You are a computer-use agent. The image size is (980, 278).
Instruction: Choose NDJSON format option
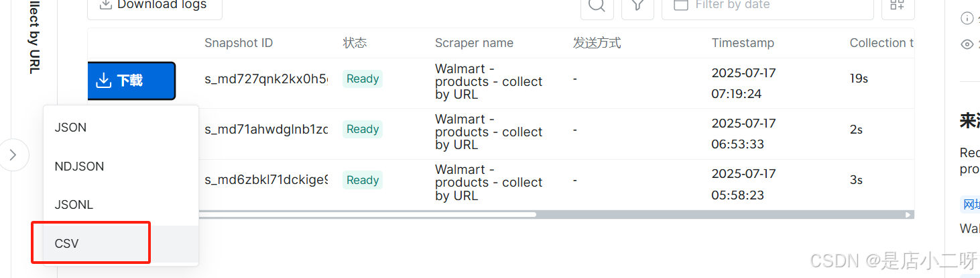pos(79,167)
